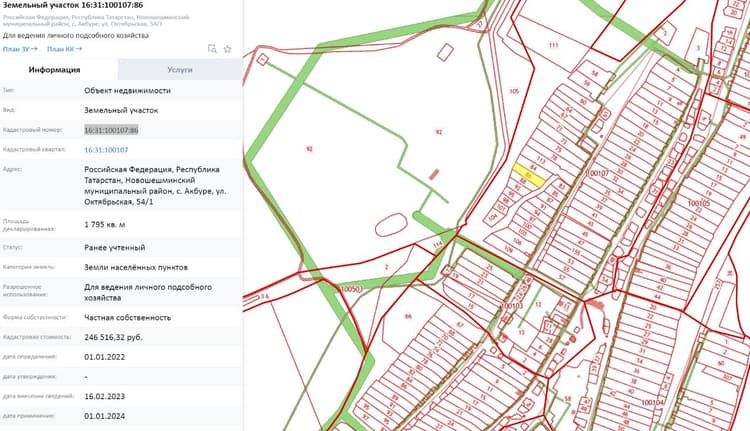750x431 pixels.
Task: Click the star favorite icon
Action: coord(228,49)
